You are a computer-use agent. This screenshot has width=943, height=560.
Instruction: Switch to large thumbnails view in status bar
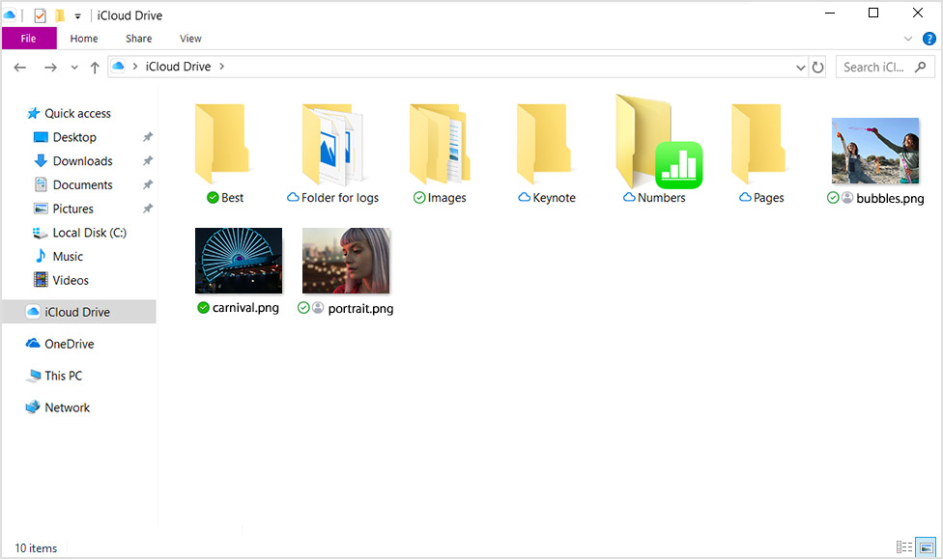coord(927,547)
